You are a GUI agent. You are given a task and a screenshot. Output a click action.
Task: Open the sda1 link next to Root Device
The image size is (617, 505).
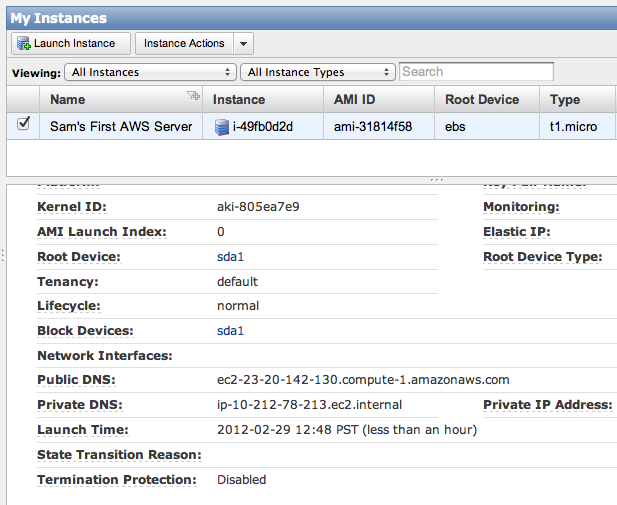pos(230,257)
